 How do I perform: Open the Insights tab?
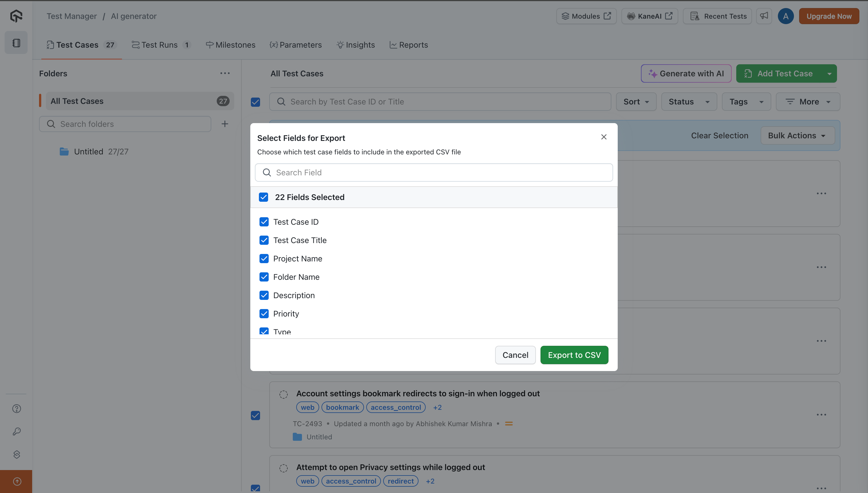356,45
